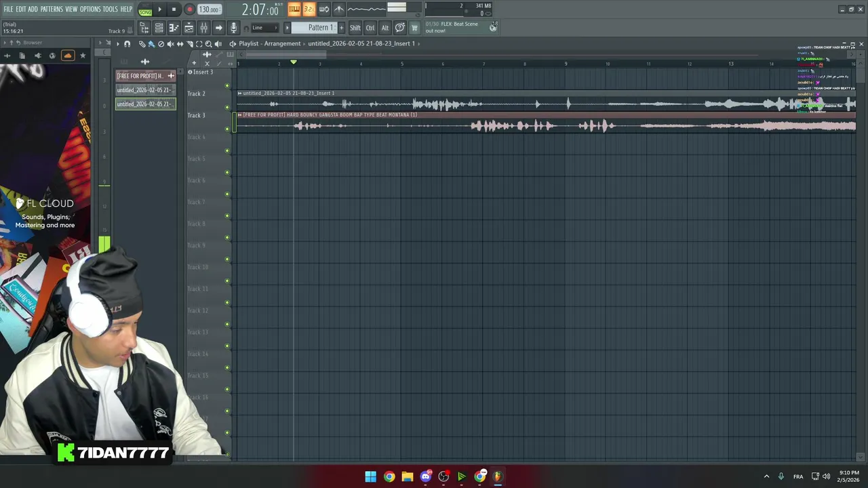Viewport: 868px width, 488px height.
Task: Toggle Song/Pattern mode switch
Action: [x=145, y=9]
